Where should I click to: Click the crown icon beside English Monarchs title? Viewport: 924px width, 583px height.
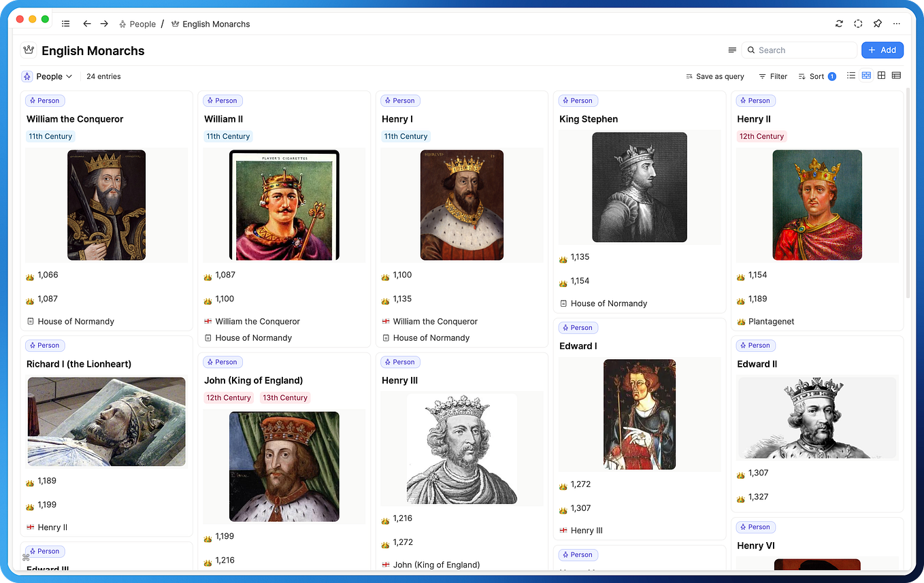[28, 50]
